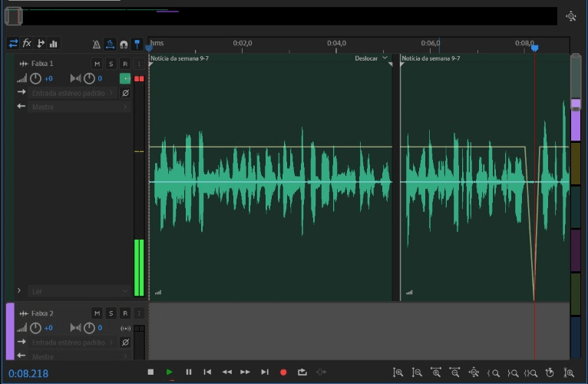Show the track EQ section button
Image resolution: width=588 pixels, height=384 pixels.
click(x=54, y=44)
